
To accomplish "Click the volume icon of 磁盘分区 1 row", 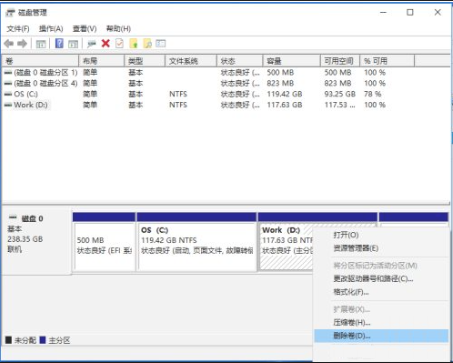I will coord(8,72).
